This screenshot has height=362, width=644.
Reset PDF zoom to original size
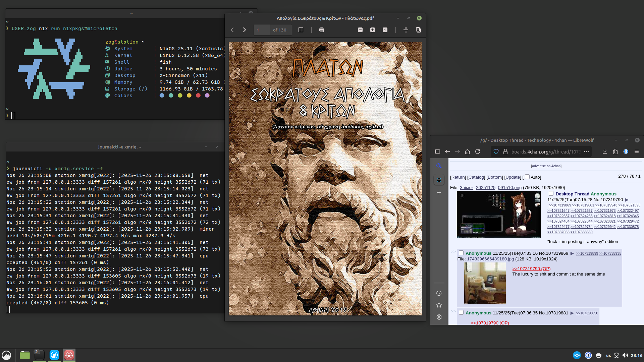(385, 30)
